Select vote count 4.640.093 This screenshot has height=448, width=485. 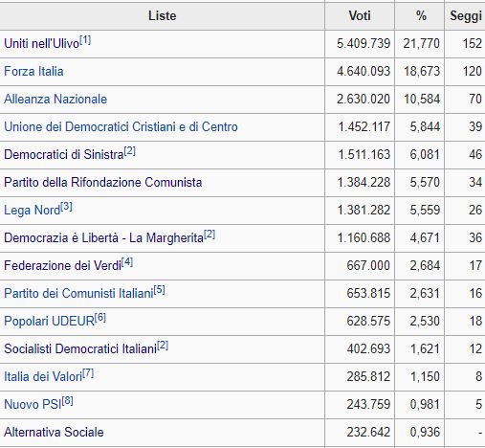point(364,71)
